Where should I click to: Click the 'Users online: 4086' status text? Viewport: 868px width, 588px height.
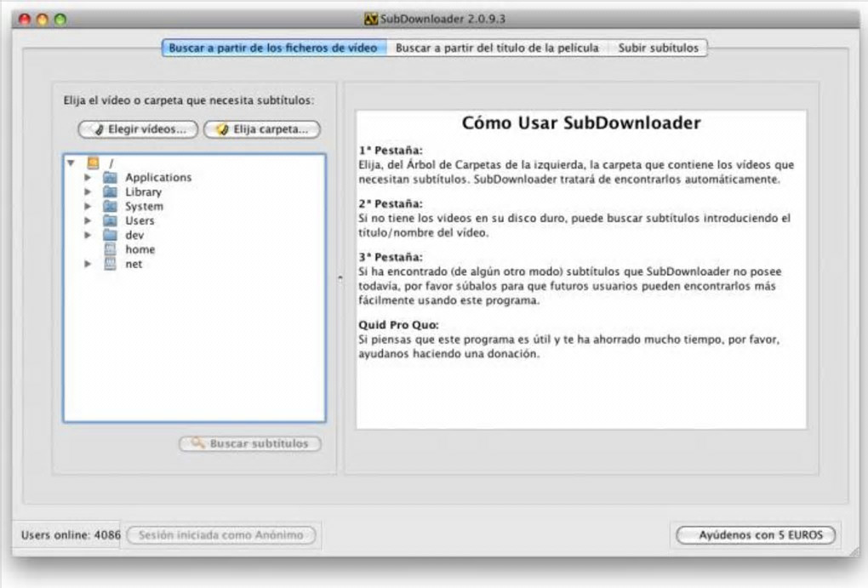click(71, 535)
